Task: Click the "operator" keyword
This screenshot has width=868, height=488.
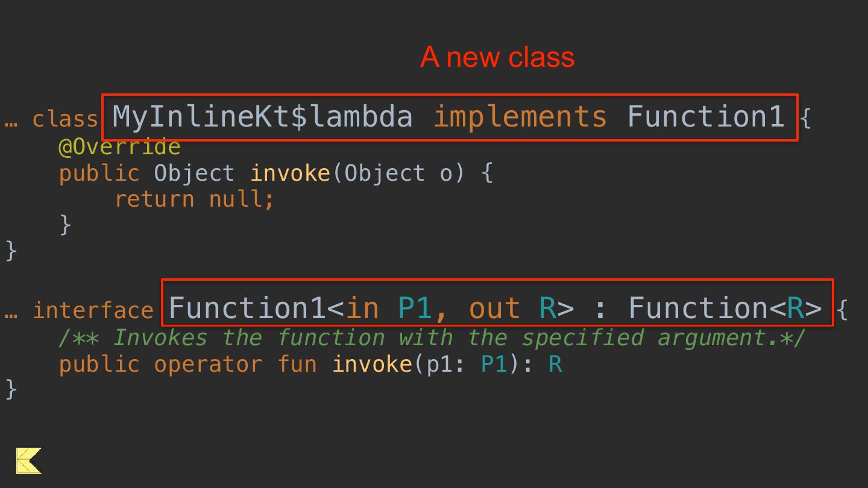Action: coord(207,364)
